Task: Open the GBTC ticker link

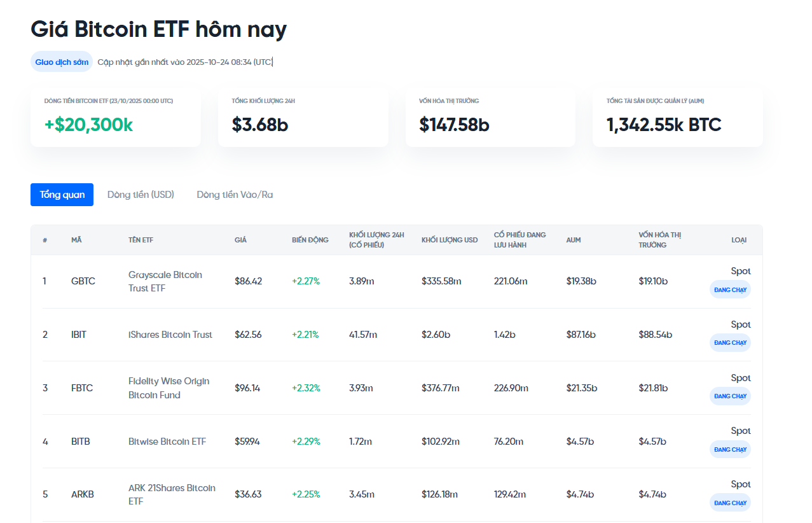Action: 82,281
